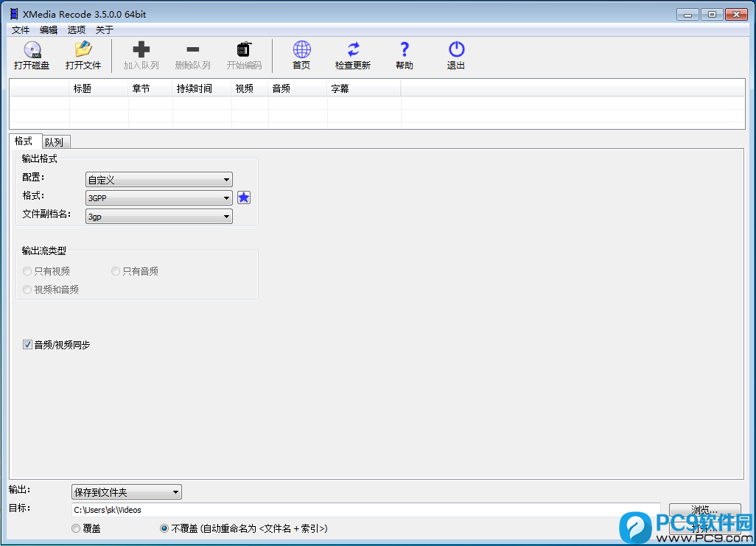The width and height of the screenshot is (756, 546).
Task: Open the 首页 globe icon
Action: click(x=302, y=49)
